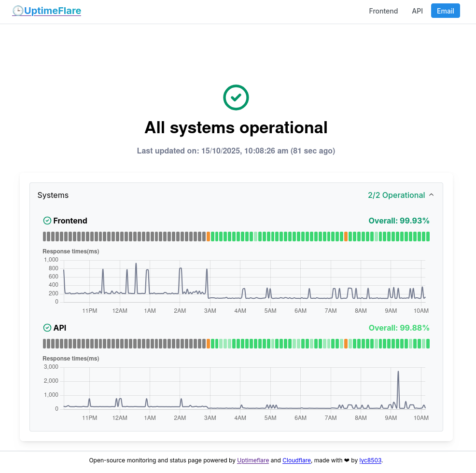This screenshot has height=473, width=476.
Task: Click the tallest spike in the API response chart
Action: 398,373
